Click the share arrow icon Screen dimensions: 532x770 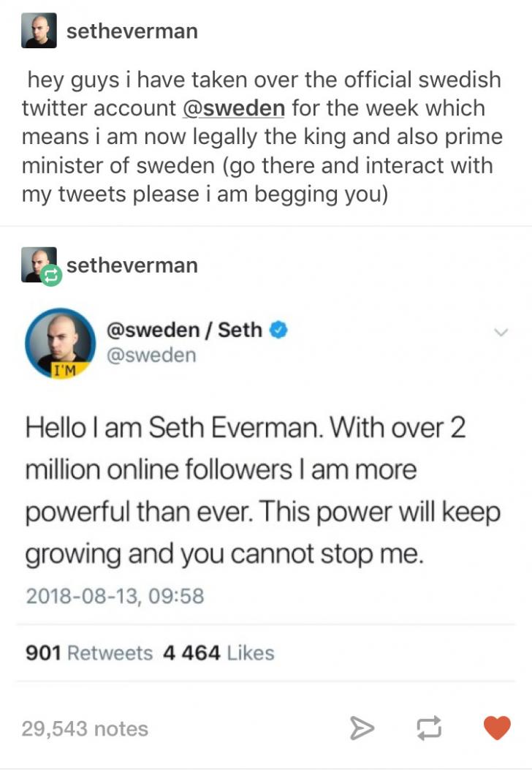tap(363, 728)
